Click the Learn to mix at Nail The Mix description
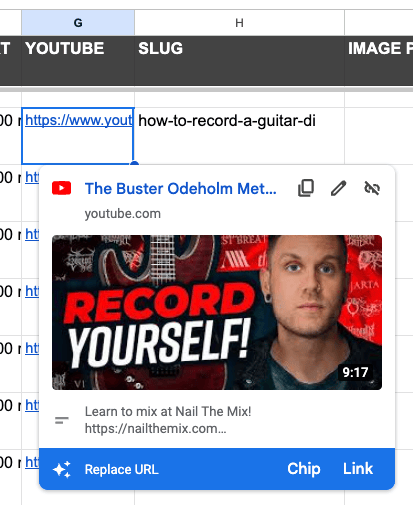 point(168,420)
